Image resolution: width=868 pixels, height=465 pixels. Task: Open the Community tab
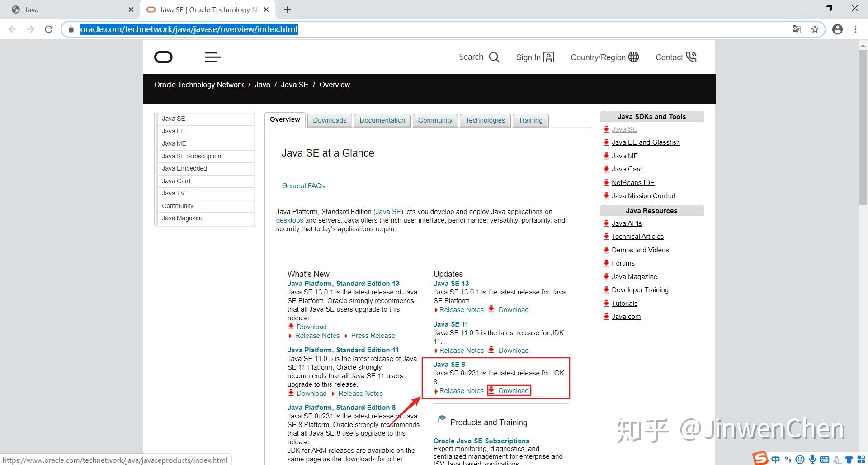[x=435, y=120]
